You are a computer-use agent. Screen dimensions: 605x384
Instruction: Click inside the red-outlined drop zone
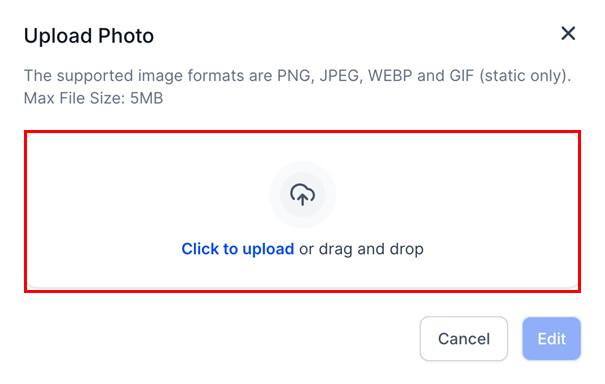(x=302, y=211)
